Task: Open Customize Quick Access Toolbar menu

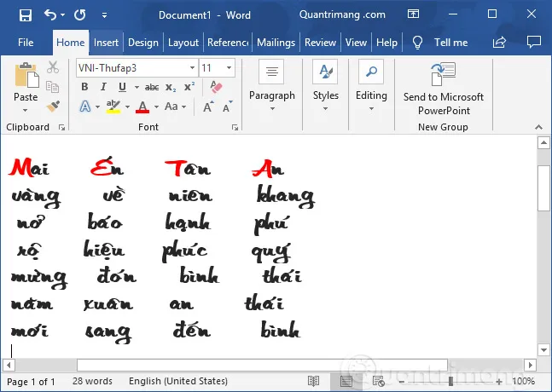Action: tap(104, 15)
